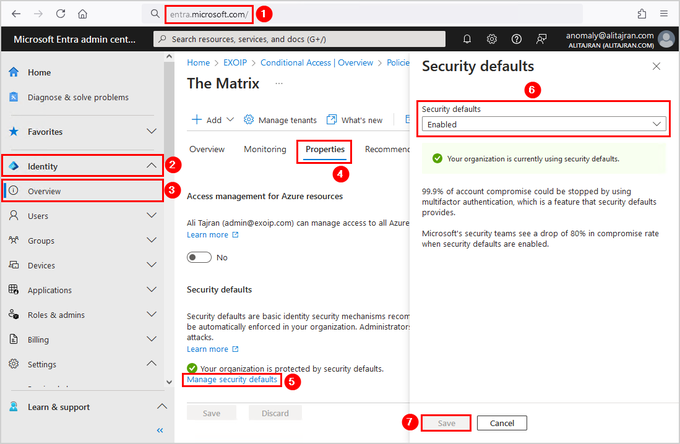Click the Devices icon in the sidebar
Viewport: 680px width, 444px height.
14,265
